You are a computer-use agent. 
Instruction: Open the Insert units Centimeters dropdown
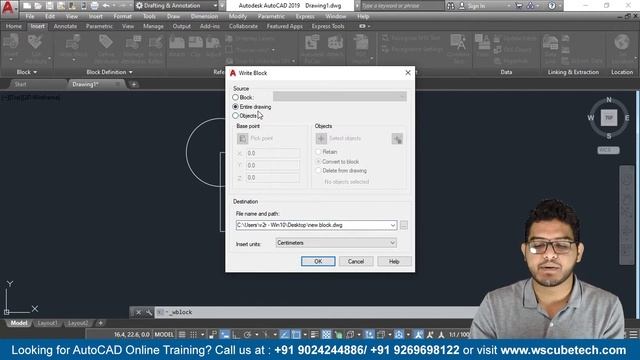[x=336, y=243]
